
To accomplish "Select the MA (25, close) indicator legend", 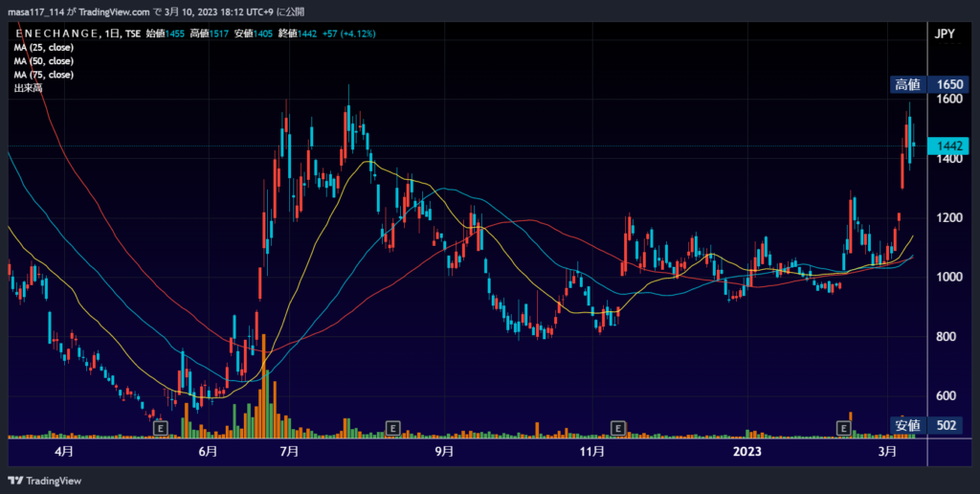I will point(44,48).
